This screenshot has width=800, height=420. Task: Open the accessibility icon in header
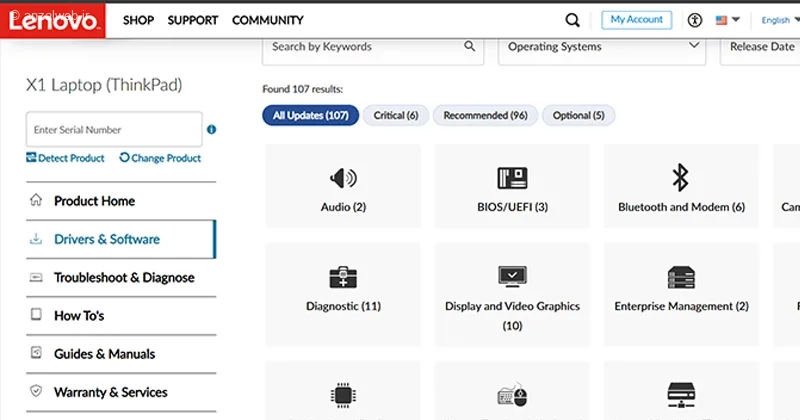(694, 20)
